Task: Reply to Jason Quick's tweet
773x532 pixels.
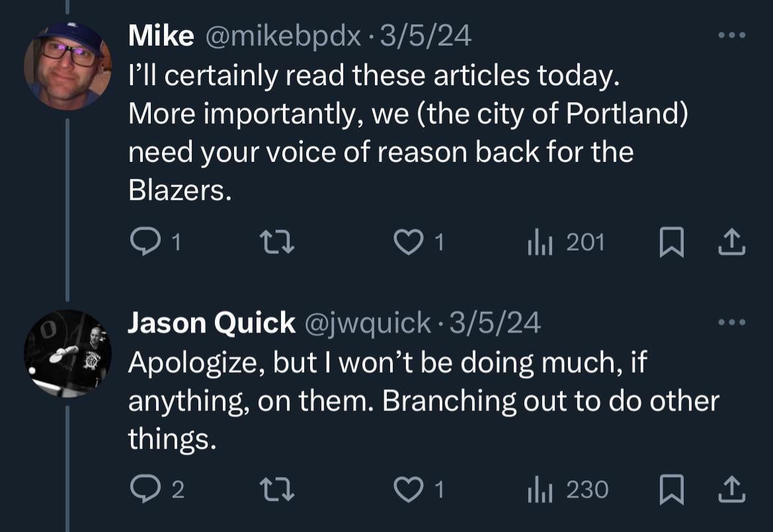Action: 142,490
